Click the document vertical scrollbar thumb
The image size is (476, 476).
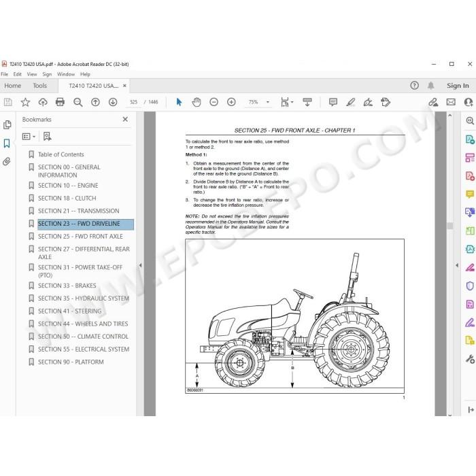[x=450, y=226]
